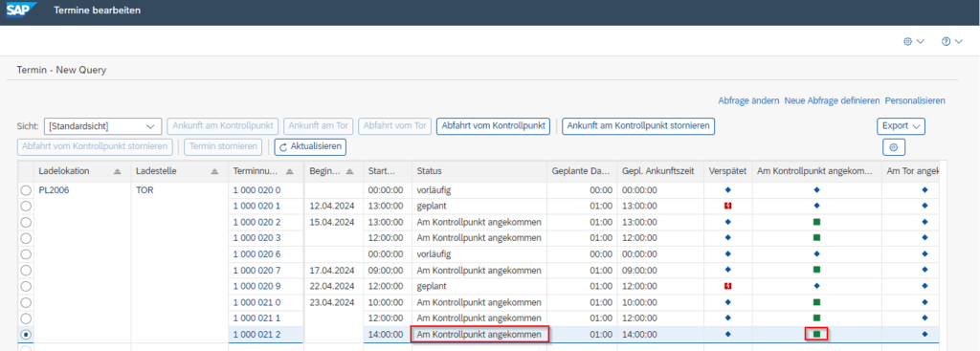Click green Kontrollpunkt square in row 1 000 020 3
The image size is (980, 351).
pyautogui.click(x=816, y=237)
